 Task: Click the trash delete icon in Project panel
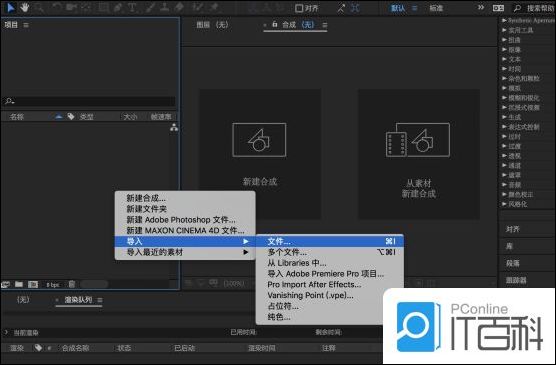72,284
